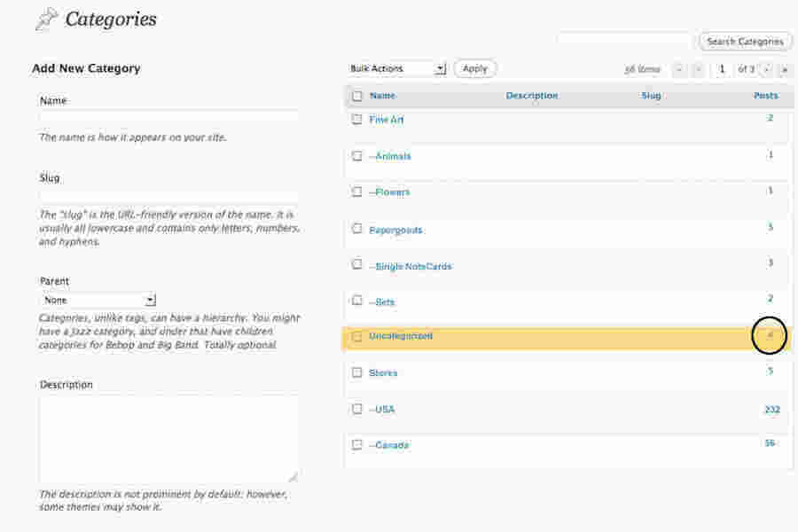
Task: Focus the Slug input field
Action: 168,195
